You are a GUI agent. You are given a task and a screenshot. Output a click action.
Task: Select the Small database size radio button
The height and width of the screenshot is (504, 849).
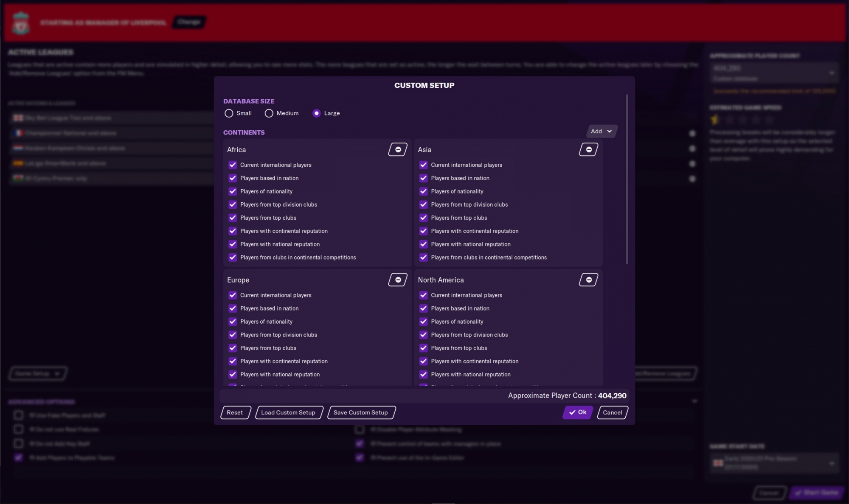(x=229, y=113)
